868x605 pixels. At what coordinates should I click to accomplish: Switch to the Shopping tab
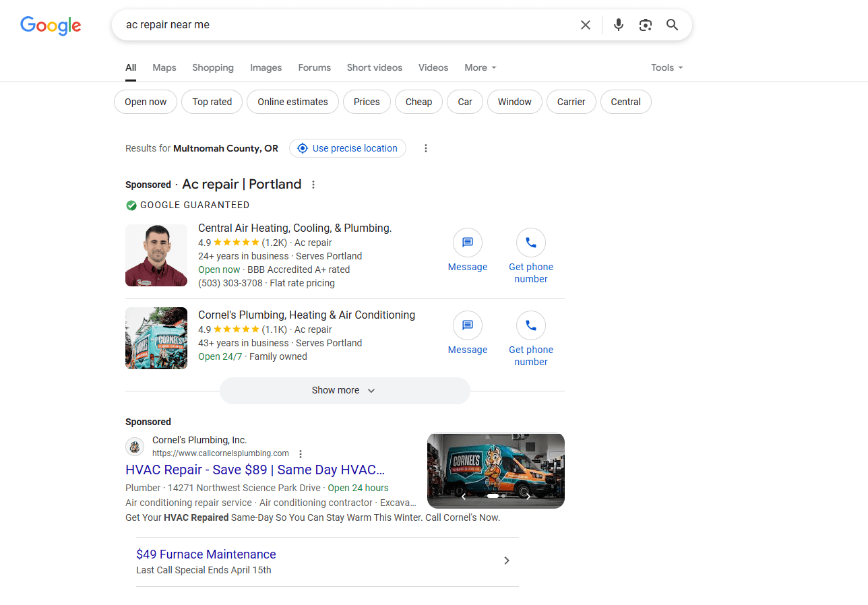click(x=213, y=67)
